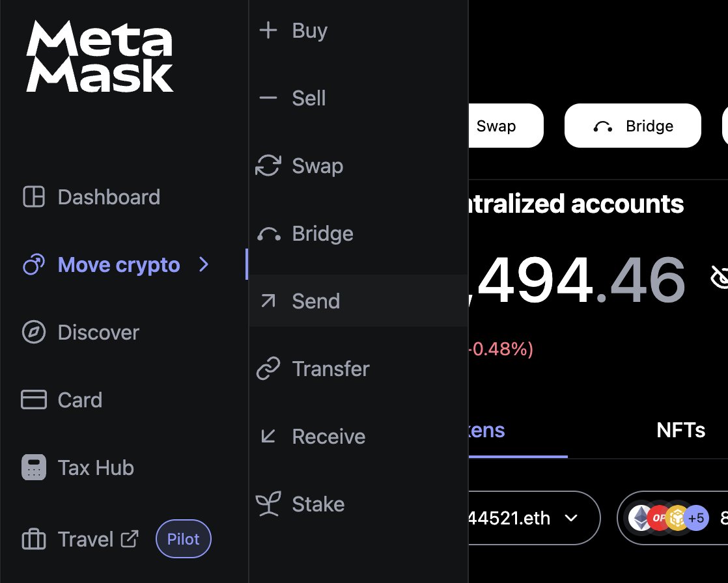Choose Receive from Move crypto submenu
This screenshot has height=583, width=728.
(x=328, y=437)
